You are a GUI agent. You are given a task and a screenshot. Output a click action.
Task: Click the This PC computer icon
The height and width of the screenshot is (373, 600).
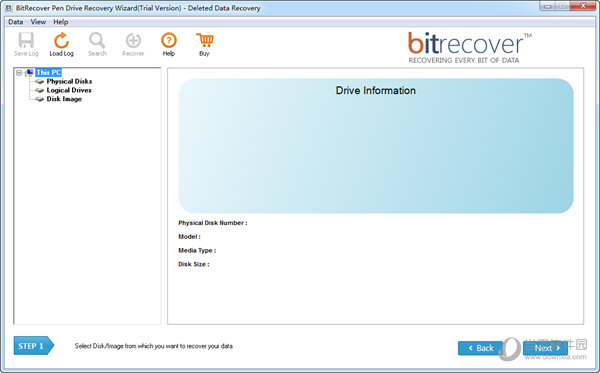coord(29,72)
